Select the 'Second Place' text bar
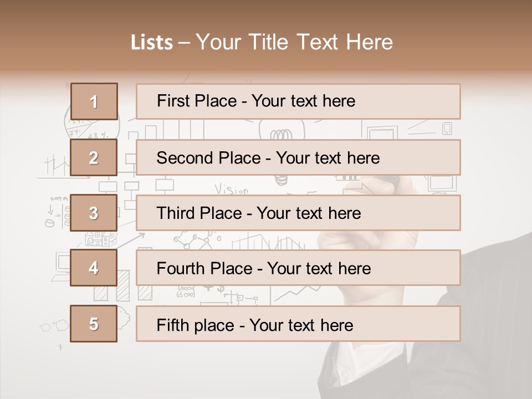 click(x=298, y=158)
